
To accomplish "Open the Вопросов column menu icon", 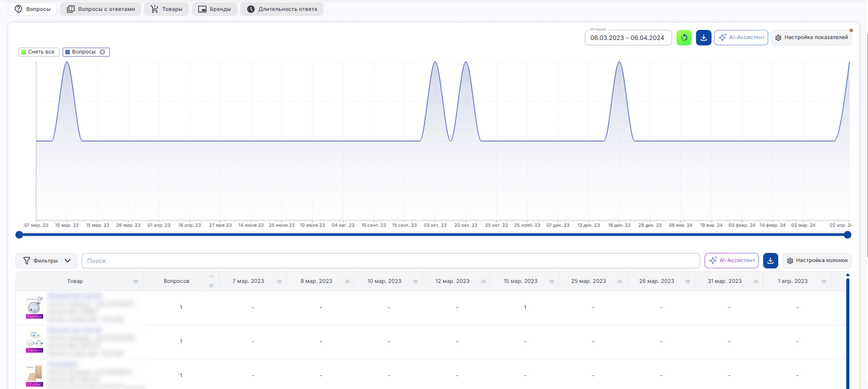I will point(211,285).
